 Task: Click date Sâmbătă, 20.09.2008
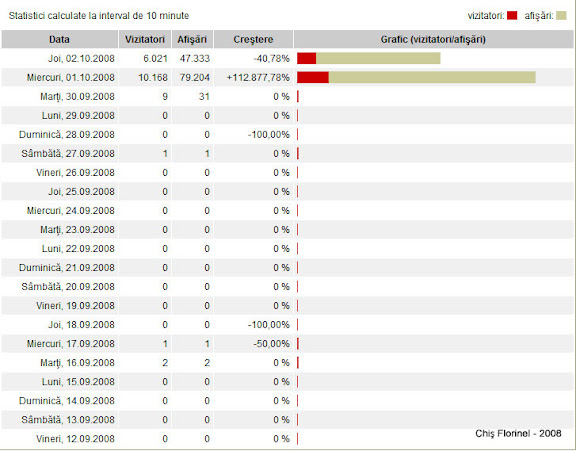click(x=68, y=287)
